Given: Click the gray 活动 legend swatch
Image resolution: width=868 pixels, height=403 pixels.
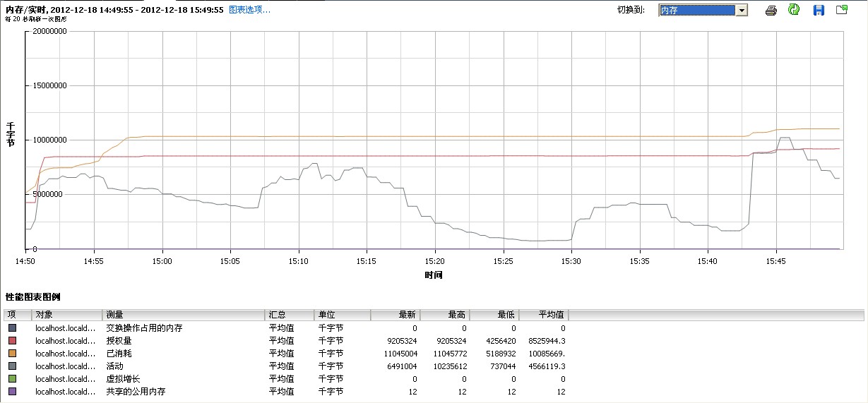Looking at the screenshot, I should (x=13, y=366).
